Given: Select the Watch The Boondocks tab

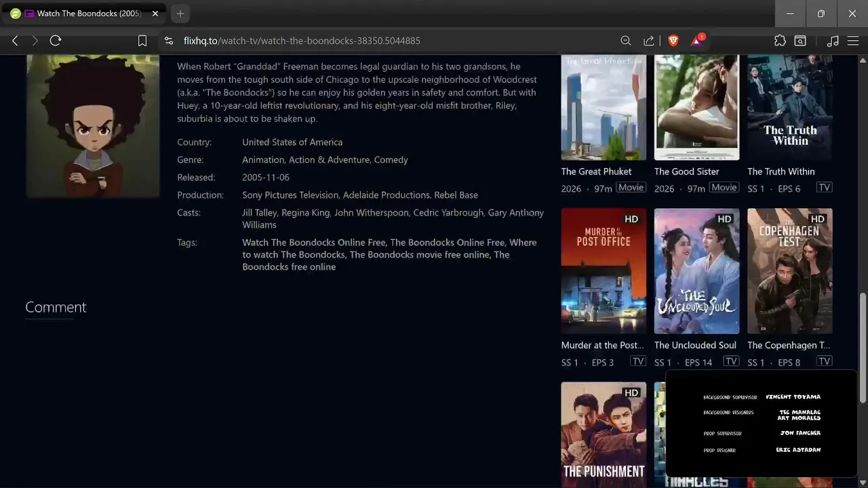Looking at the screenshot, I should tap(84, 14).
